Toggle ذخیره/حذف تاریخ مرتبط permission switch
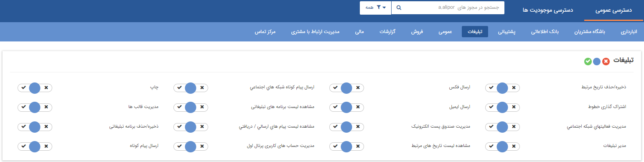This screenshot has height=162, width=644. [502, 87]
